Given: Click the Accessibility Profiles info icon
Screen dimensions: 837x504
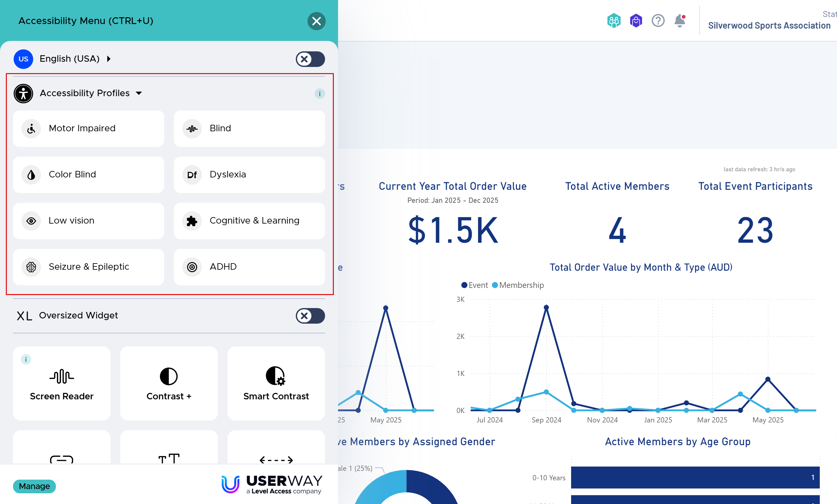Looking at the screenshot, I should 319,93.
